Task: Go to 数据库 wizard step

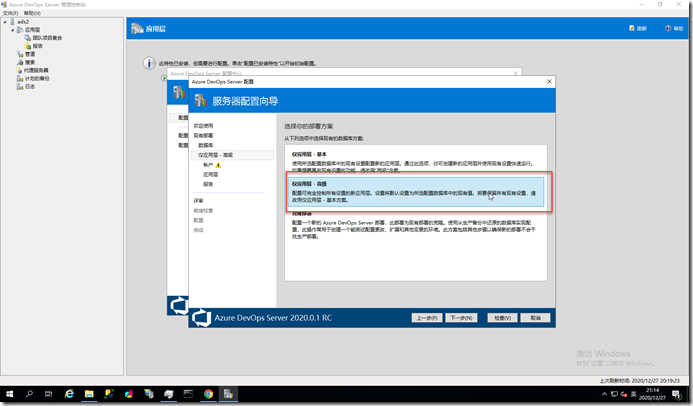Action: click(206, 145)
